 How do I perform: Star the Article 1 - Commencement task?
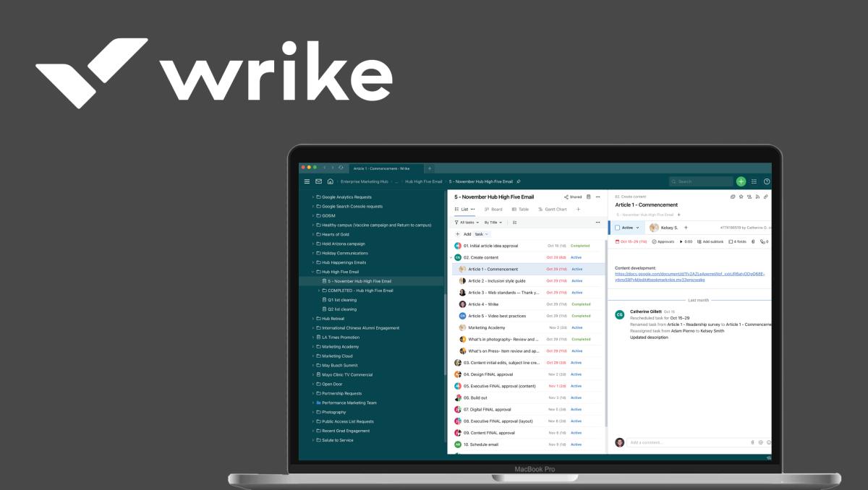[x=741, y=197]
